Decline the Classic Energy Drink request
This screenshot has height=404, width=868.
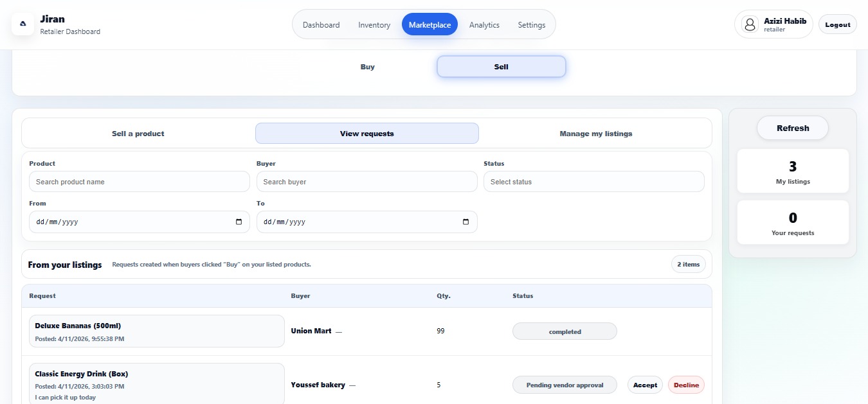point(686,385)
